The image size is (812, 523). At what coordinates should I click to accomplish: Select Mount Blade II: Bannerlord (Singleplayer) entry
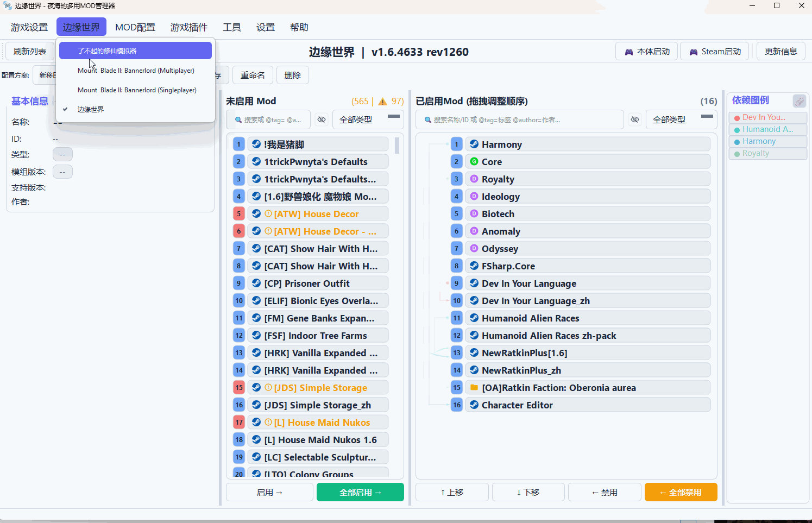tap(135, 90)
